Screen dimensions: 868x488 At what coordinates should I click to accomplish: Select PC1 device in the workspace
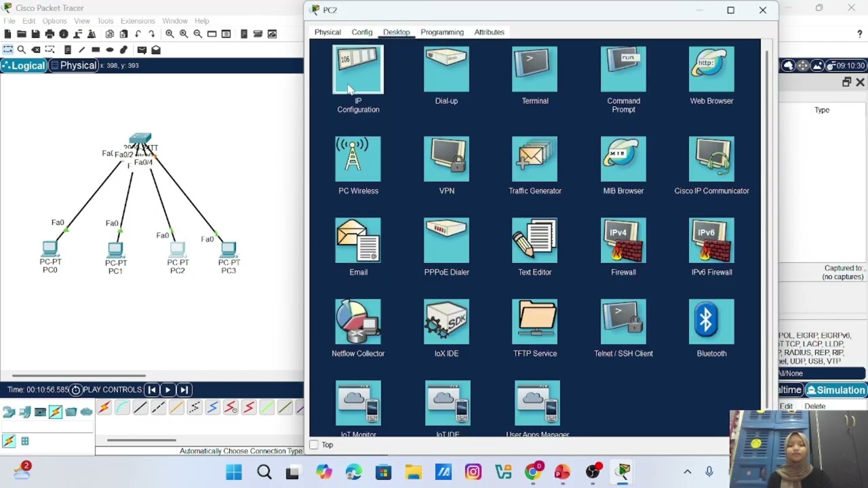pyautogui.click(x=116, y=250)
